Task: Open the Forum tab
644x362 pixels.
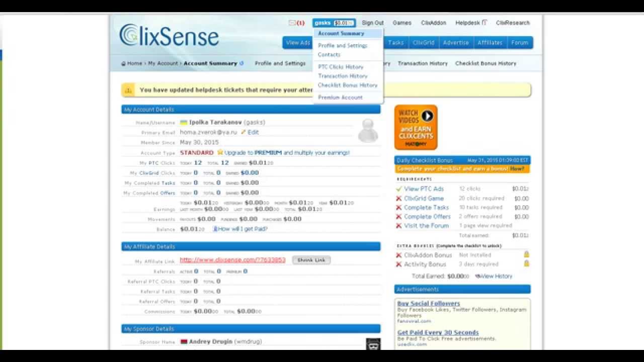Action: [520, 43]
